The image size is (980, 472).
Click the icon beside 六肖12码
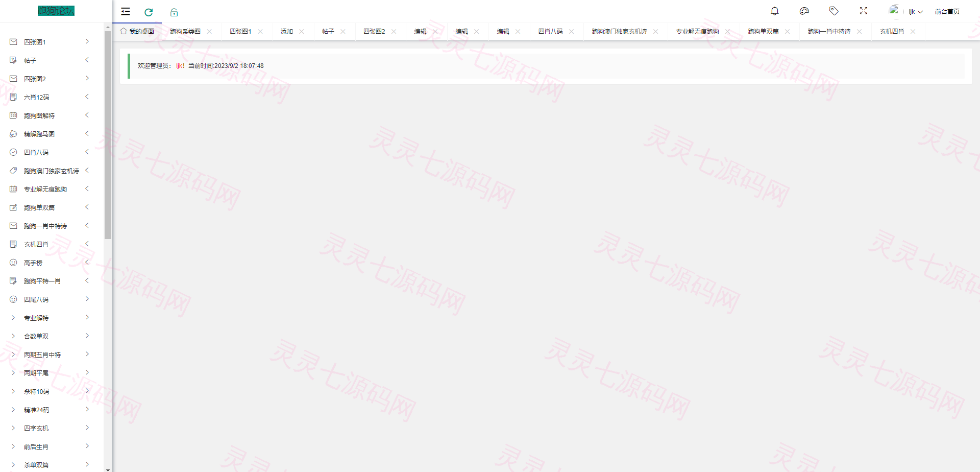13,97
